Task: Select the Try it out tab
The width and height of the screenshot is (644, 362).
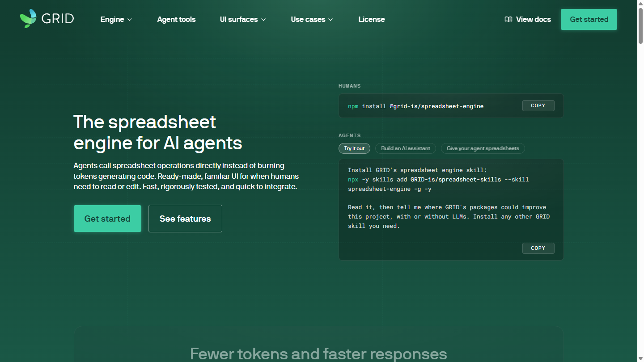Action: pos(354,148)
